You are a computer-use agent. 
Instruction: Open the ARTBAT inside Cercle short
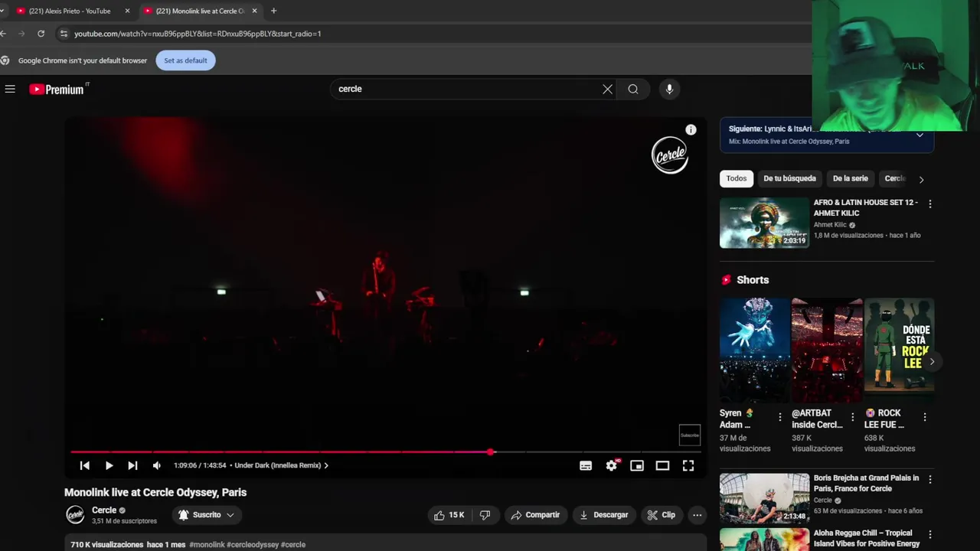(x=827, y=350)
